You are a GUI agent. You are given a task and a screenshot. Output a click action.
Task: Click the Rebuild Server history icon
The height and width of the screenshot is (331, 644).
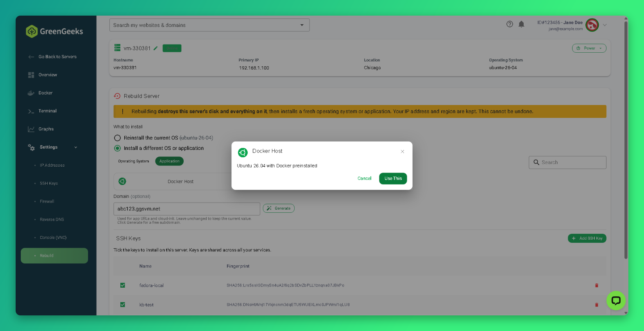tap(117, 96)
